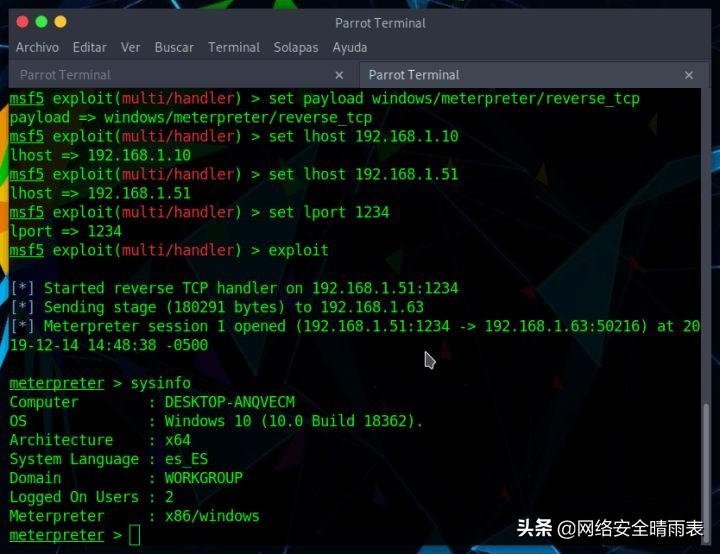Click the yellow window button

(60, 22)
